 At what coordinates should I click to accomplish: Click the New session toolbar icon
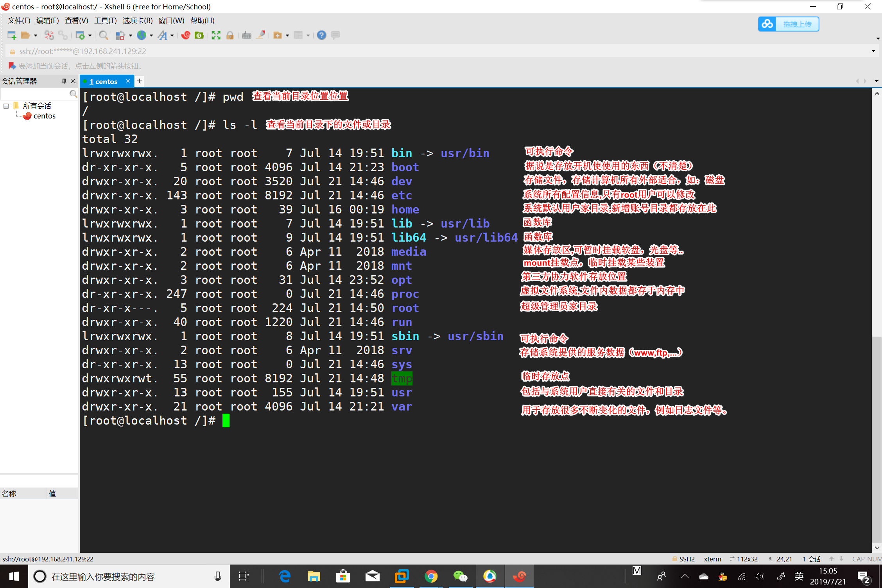12,36
